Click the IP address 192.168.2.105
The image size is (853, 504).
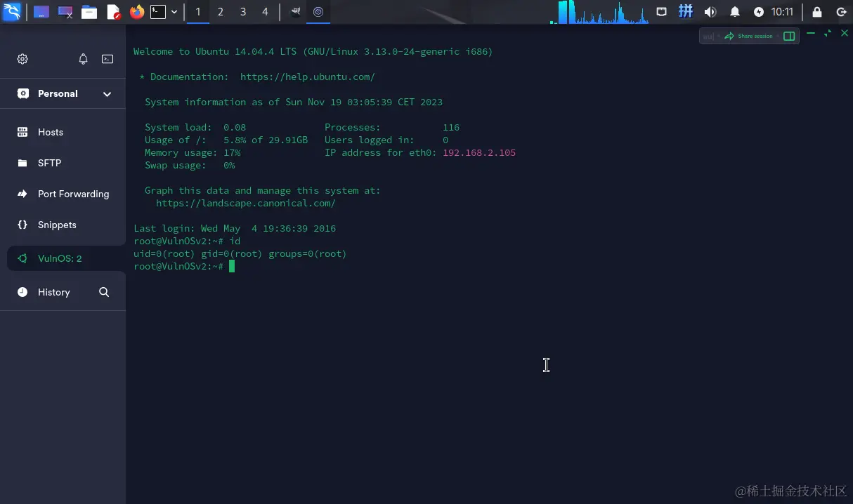point(479,153)
